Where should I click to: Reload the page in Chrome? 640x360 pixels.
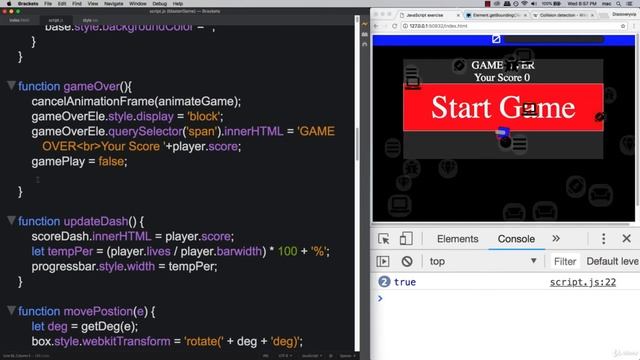[394, 26]
